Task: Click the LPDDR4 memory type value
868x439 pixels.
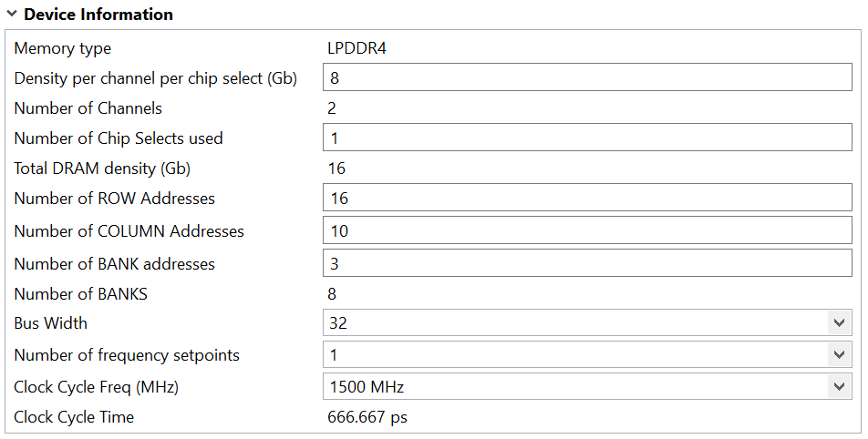Action: (356, 48)
